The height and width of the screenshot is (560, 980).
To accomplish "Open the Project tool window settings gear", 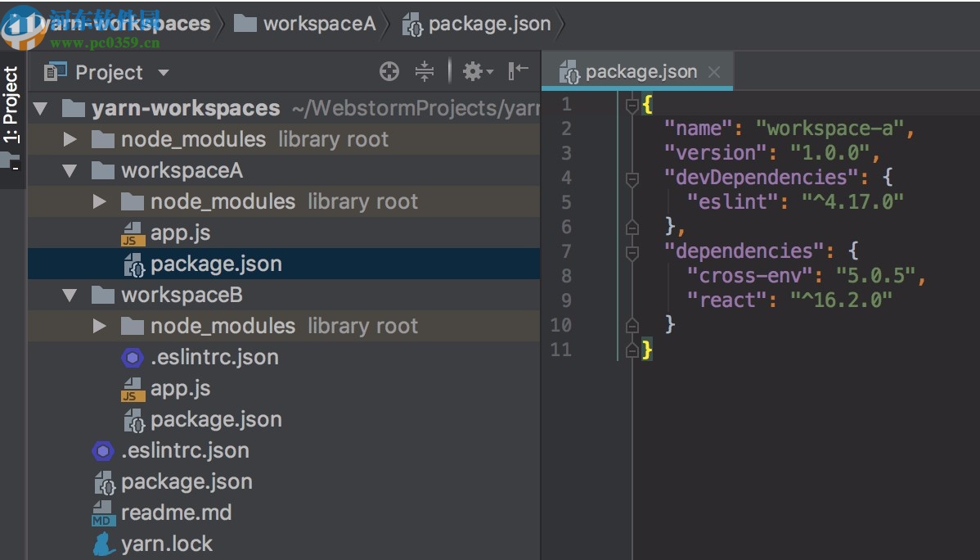I will (x=472, y=71).
